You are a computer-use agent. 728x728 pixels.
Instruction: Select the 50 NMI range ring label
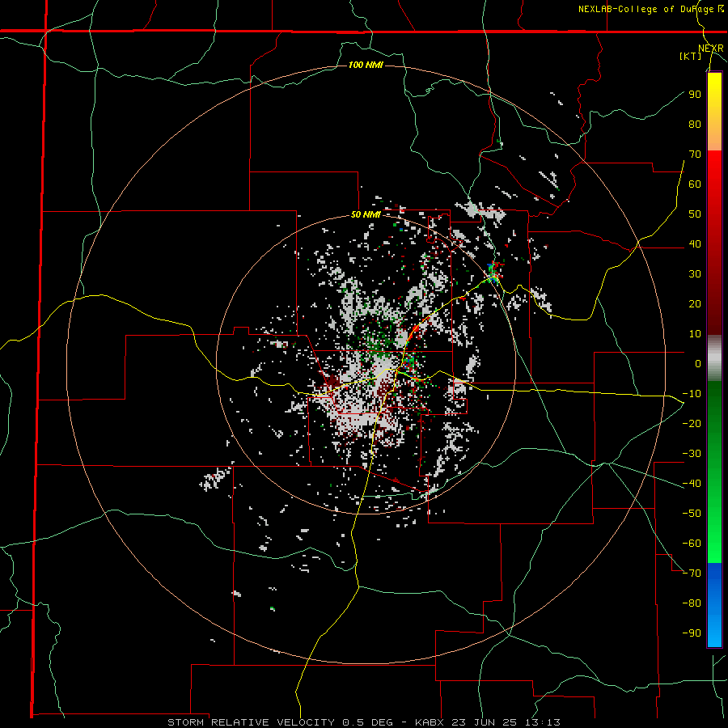[x=366, y=214]
